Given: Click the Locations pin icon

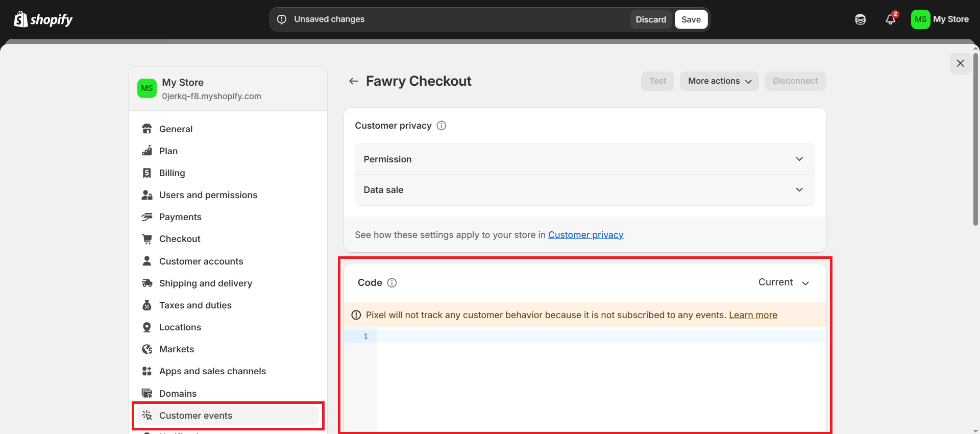Looking at the screenshot, I should tap(147, 327).
